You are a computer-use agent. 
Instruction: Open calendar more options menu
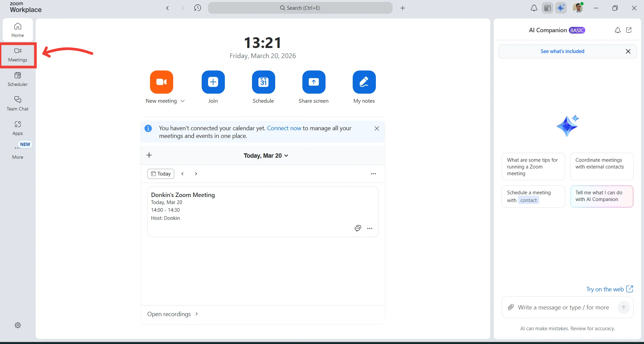point(374,174)
